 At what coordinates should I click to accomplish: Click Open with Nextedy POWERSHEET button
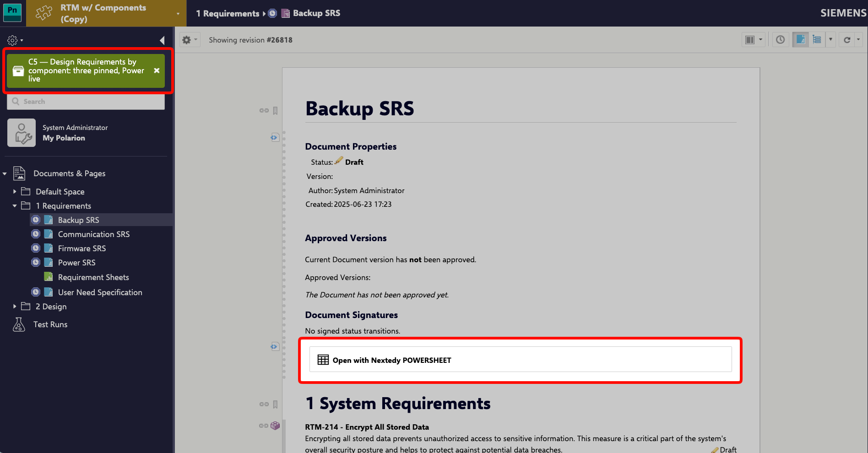click(521, 359)
